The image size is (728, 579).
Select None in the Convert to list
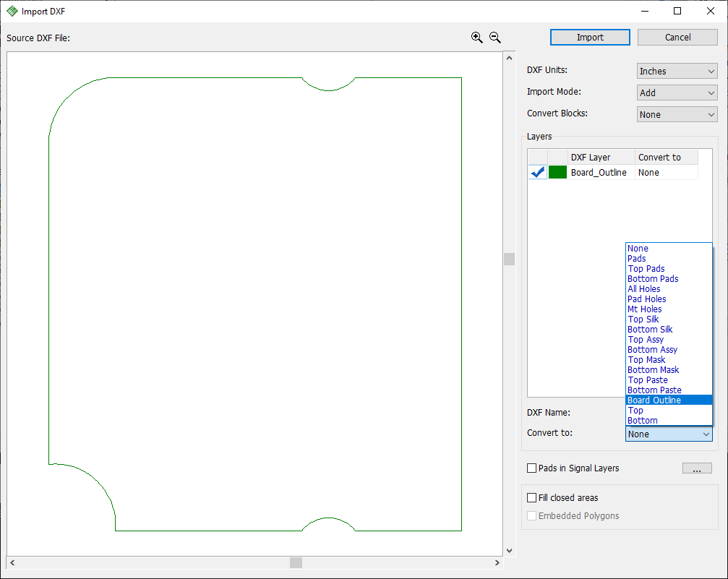pos(669,249)
